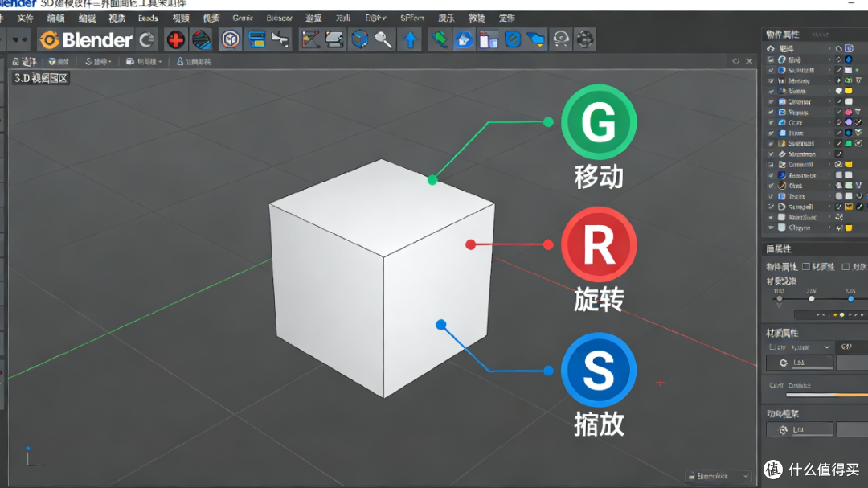Image resolution: width=868 pixels, height=488 pixels.
Task: Click the 物件属性 panel header
Action: tap(782, 35)
